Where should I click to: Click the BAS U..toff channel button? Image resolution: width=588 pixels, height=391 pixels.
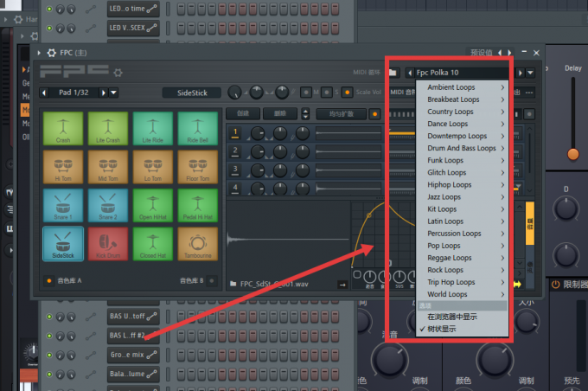click(133, 317)
